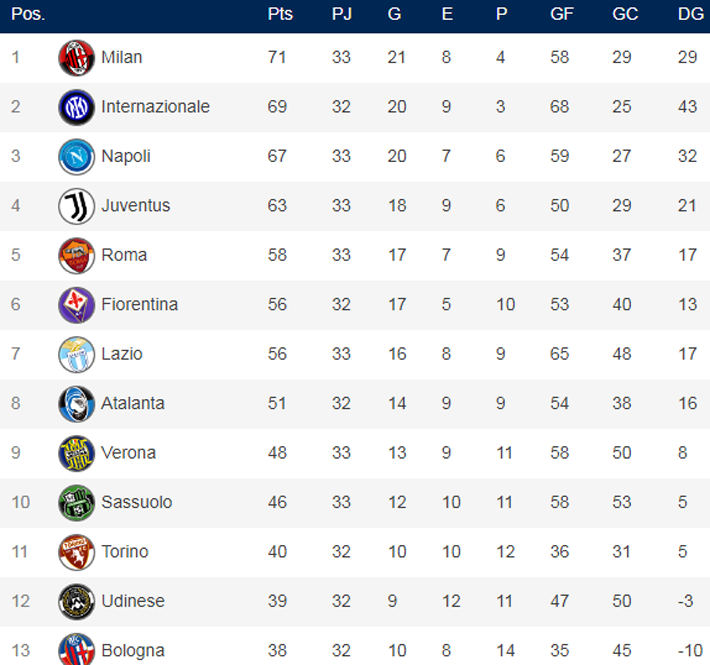The image size is (710, 665).
Task: Click the Pos. column header
Action: (x=27, y=15)
